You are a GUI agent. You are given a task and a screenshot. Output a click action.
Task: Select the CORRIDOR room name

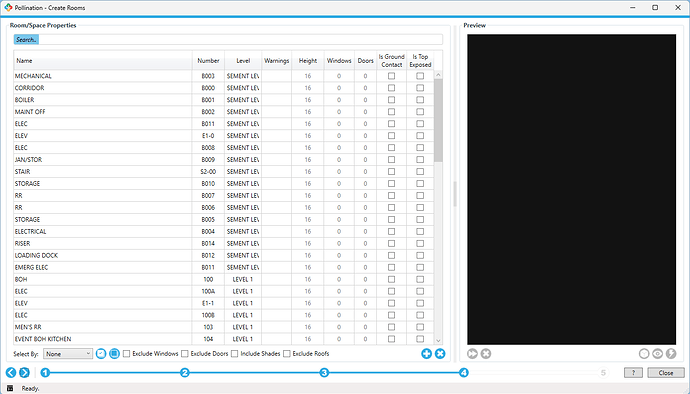click(x=29, y=88)
